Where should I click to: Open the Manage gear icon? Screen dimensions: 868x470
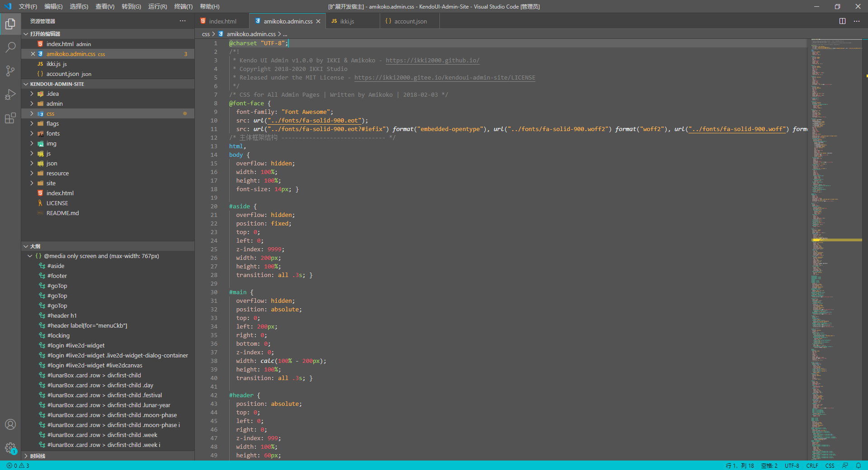10,448
